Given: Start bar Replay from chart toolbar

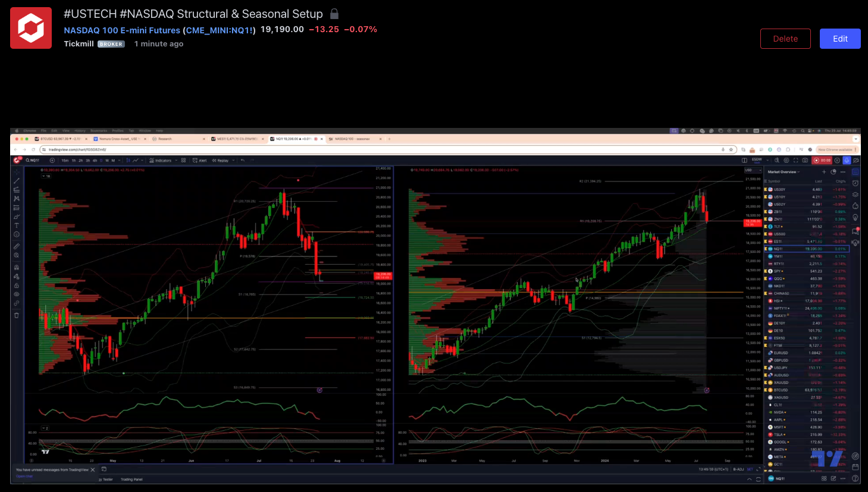Looking at the screenshot, I should (x=220, y=160).
